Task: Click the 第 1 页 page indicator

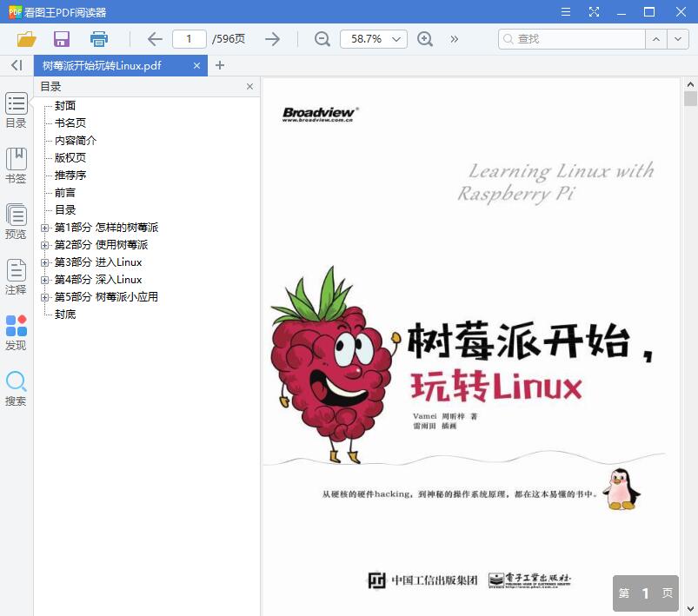Action: pos(646,593)
